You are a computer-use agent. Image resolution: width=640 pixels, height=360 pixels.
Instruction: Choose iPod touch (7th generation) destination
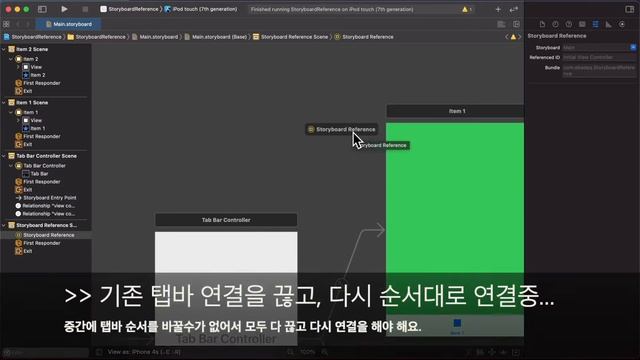pyautogui.click(x=201, y=9)
